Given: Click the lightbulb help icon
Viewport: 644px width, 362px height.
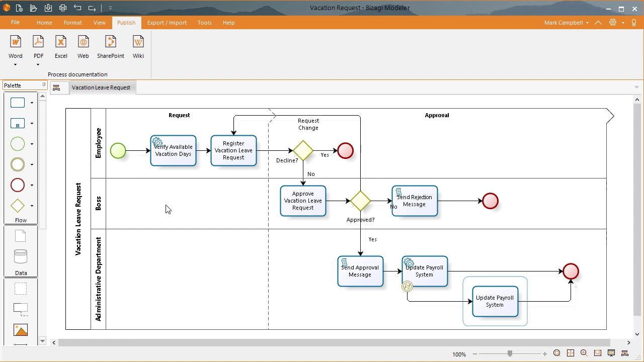Looking at the screenshot, I should tap(634, 23).
